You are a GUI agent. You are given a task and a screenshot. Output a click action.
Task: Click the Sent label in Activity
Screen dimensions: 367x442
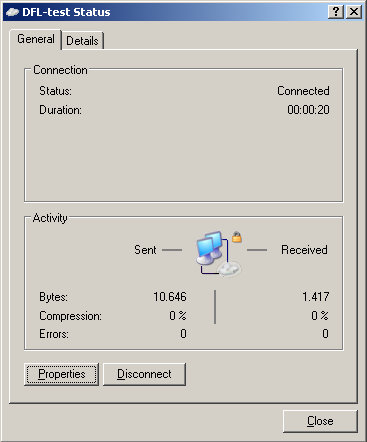tap(145, 250)
